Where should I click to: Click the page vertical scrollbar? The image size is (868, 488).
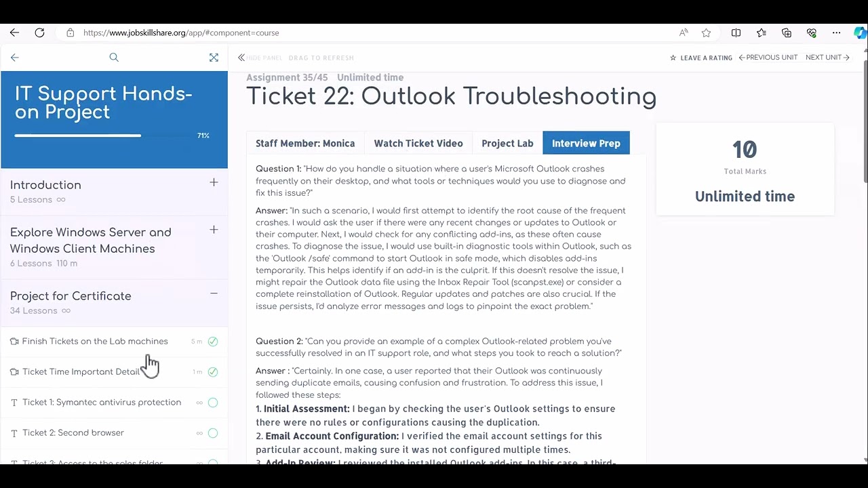(x=865, y=122)
